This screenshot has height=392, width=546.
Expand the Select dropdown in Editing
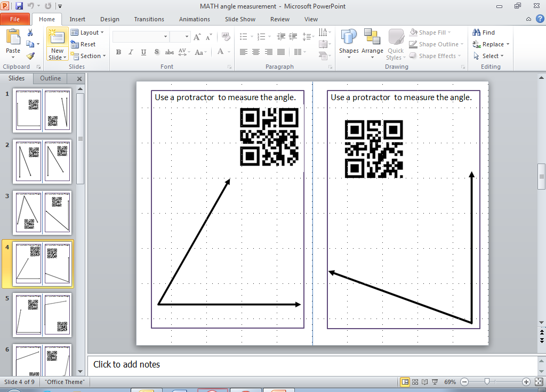tap(488, 55)
